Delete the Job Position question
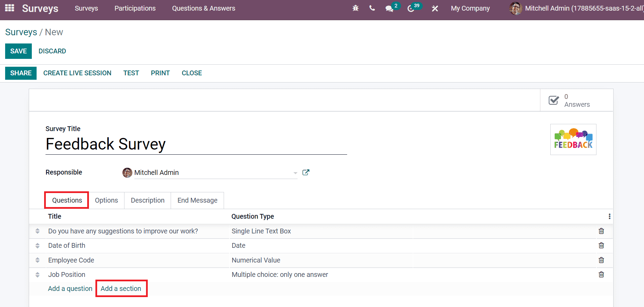The image size is (644, 307). click(601, 274)
